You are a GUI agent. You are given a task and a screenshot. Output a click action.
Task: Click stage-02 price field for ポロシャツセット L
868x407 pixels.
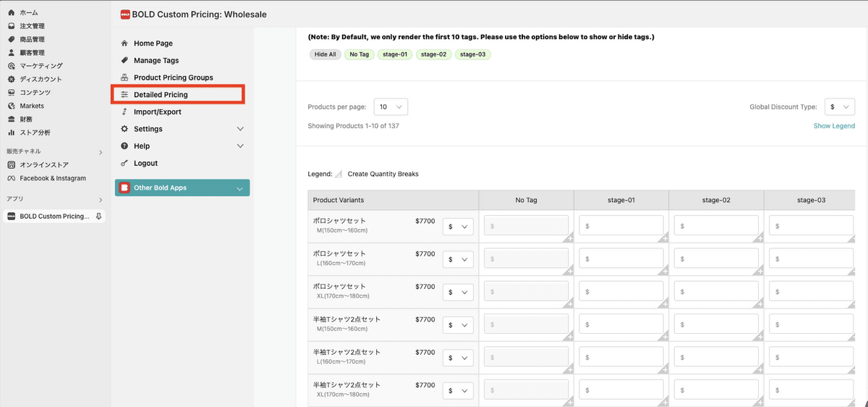[x=716, y=259]
